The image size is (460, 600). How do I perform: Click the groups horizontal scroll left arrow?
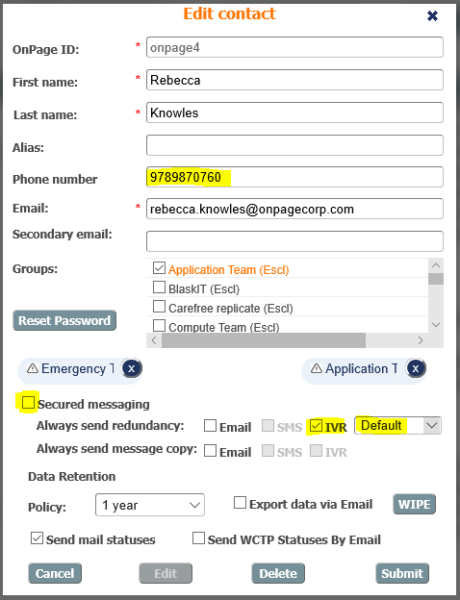click(154, 340)
